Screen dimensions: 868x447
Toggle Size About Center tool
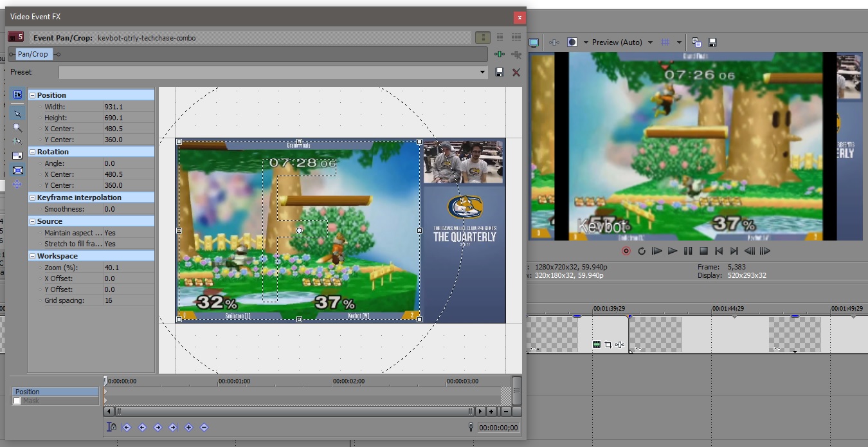pos(17,170)
